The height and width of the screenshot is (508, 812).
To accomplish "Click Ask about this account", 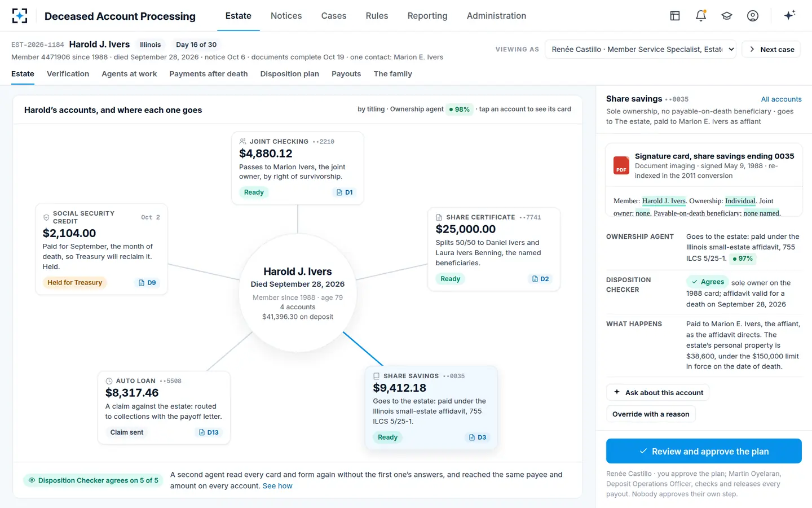I will 657,392.
